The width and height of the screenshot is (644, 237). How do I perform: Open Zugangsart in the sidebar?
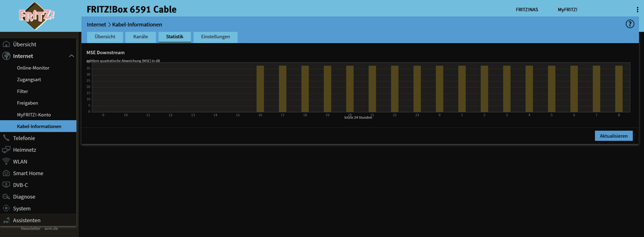pos(29,79)
